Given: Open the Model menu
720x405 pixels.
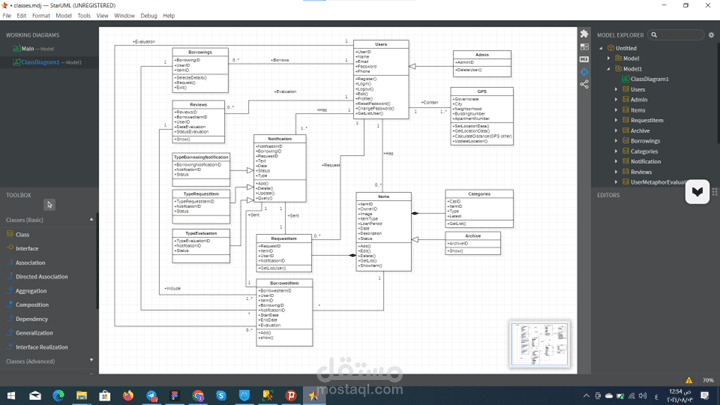Looking at the screenshot, I should pos(63,16).
